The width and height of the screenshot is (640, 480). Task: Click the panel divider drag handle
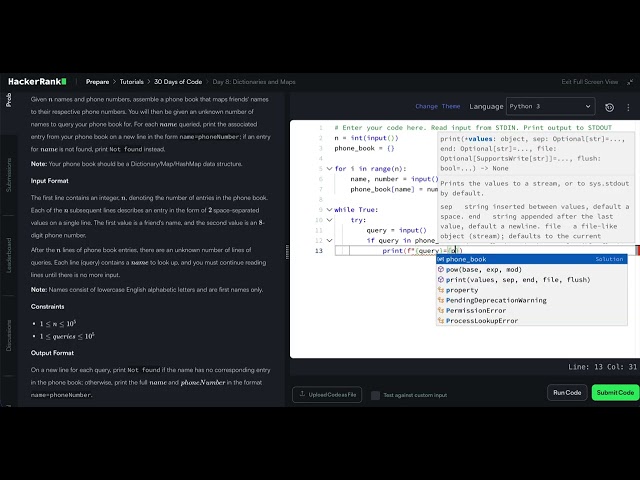pos(287,251)
